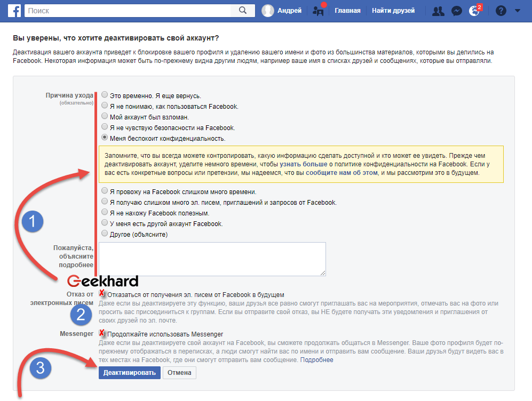
Task: Click quick friend-finder icon with red dot
Action: pos(319,11)
